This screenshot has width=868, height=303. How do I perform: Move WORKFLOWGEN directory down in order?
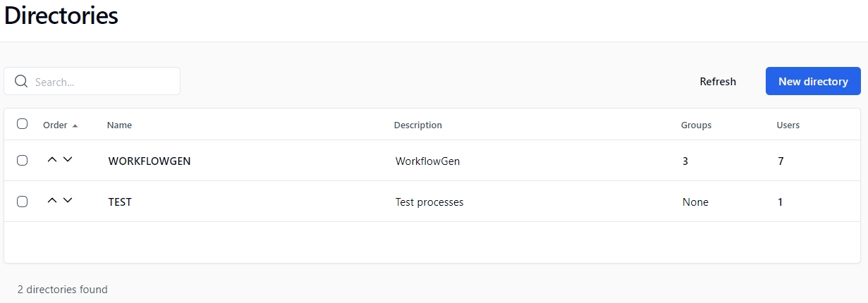(68, 160)
